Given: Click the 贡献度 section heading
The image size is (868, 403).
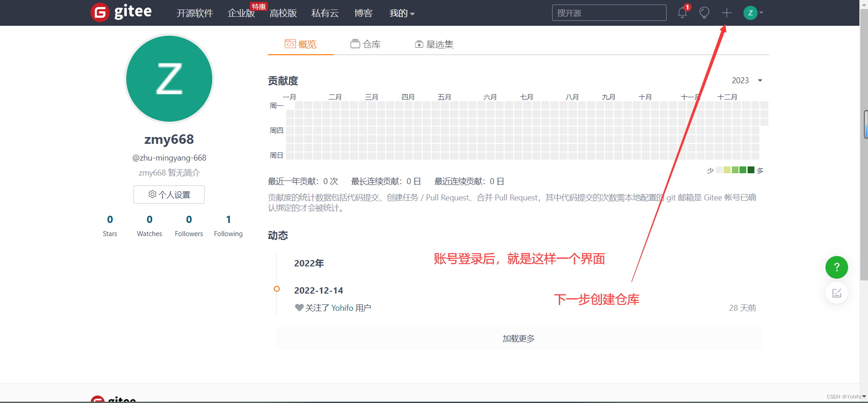Looking at the screenshot, I should (x=283, y=81).
